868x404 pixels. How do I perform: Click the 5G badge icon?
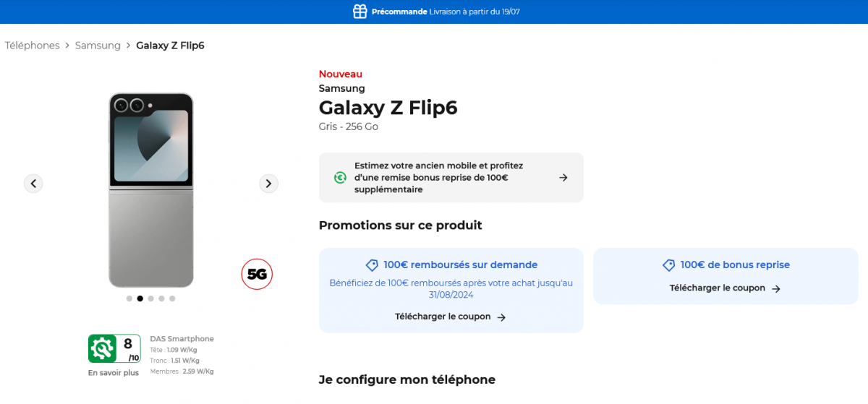pos(257,275)
